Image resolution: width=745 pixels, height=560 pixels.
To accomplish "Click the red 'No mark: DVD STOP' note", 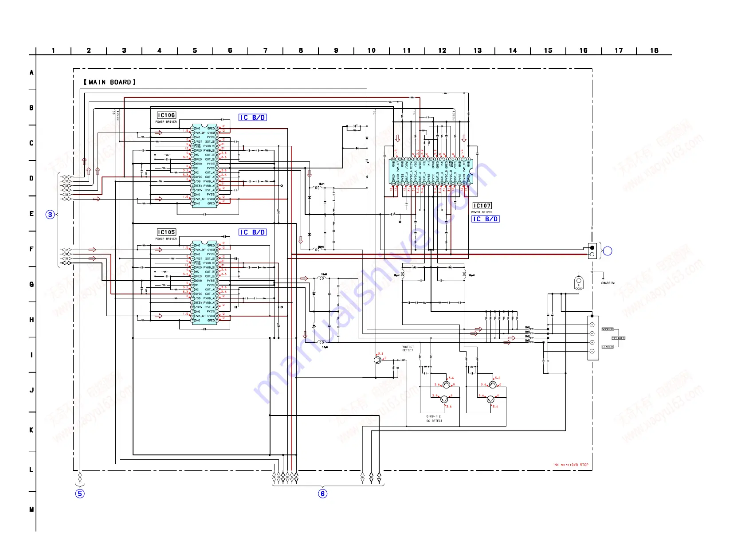I will point(571,465).
